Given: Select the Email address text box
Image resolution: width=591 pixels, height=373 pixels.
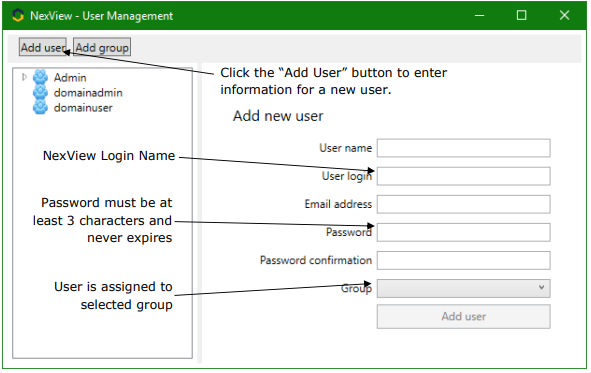Looking at the screenshot, I should coord(464,205).
